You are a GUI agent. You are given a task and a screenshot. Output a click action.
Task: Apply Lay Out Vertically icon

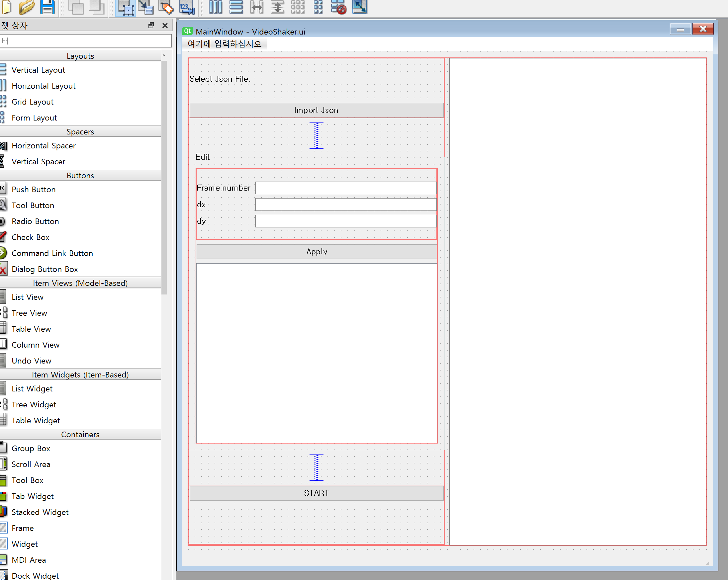(236, 7)
